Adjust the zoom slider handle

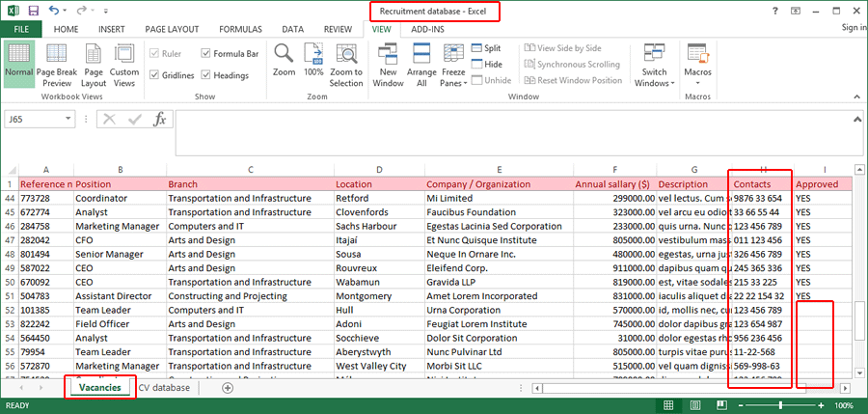click(x=780, y=405)
